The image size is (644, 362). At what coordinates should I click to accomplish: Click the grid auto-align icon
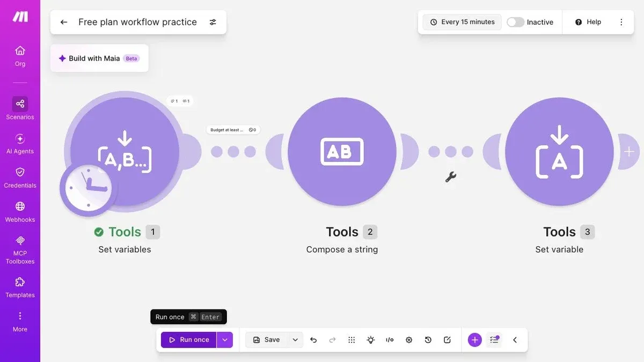point(352,339)
